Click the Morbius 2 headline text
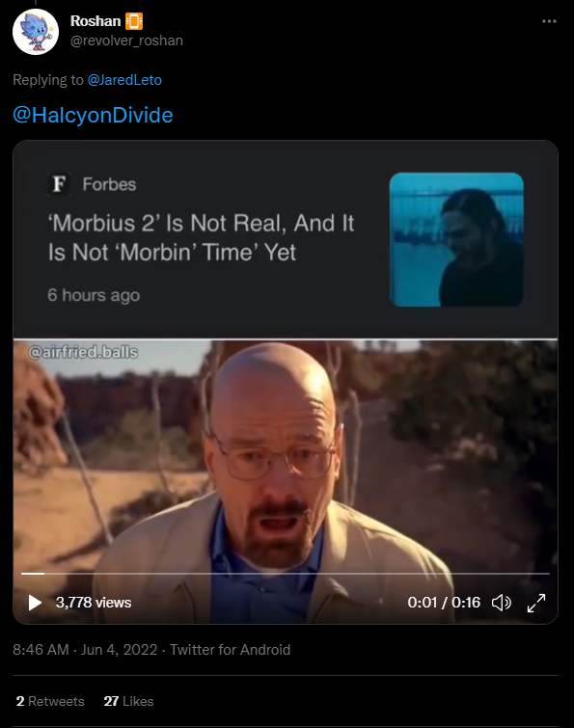574x728 pixels. pos(201,238)
